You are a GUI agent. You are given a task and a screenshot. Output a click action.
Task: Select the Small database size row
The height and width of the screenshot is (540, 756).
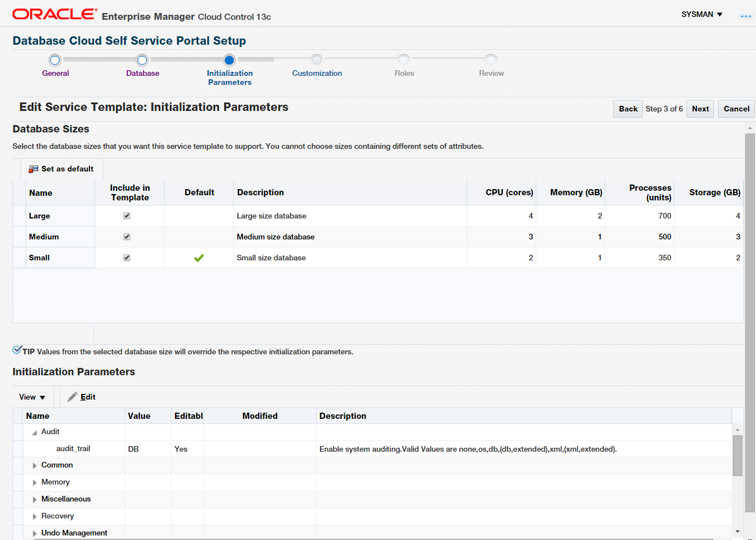coord(378,258)
